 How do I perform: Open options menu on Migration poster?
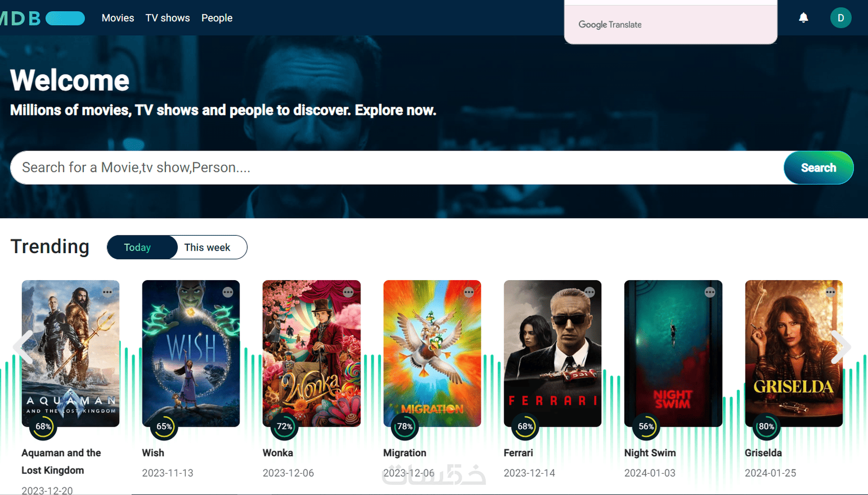click(469, 292)
